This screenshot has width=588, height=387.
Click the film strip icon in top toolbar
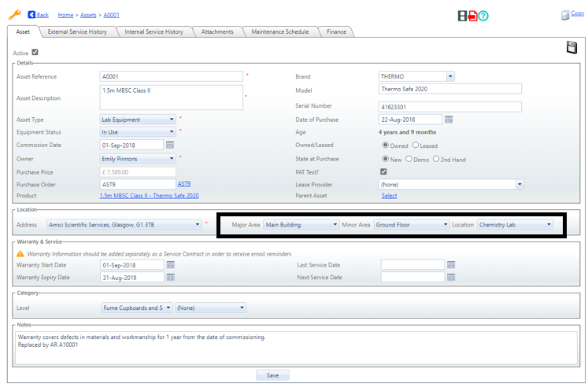(462, 16)
